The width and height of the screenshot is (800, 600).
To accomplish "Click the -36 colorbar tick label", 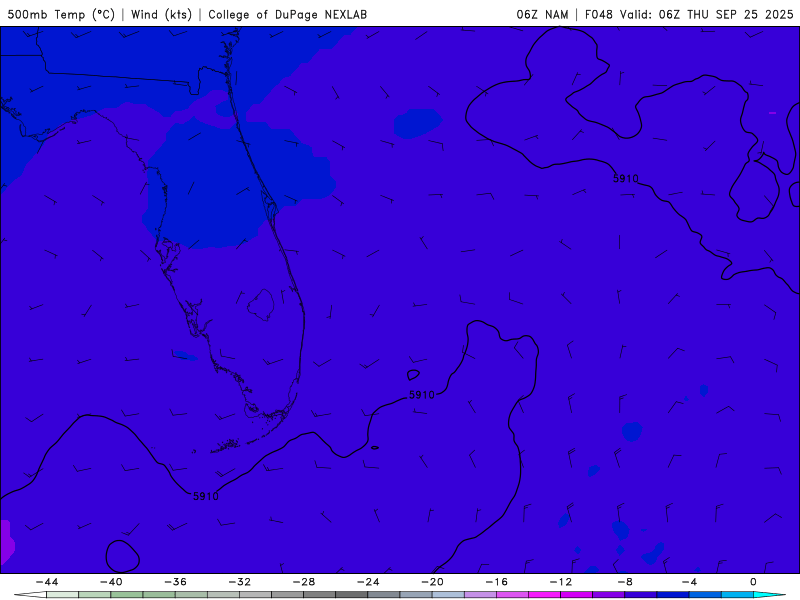I will [x=176, y=582].
